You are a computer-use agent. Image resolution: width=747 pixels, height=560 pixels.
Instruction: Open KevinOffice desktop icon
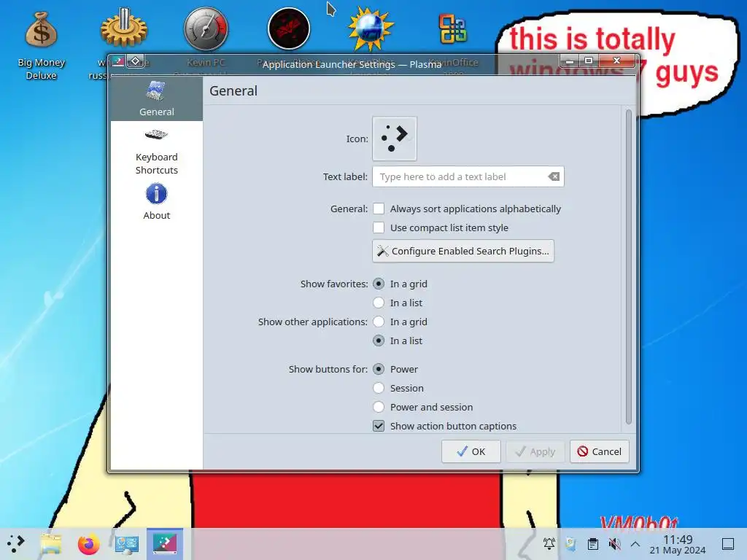tap(453, 28)
